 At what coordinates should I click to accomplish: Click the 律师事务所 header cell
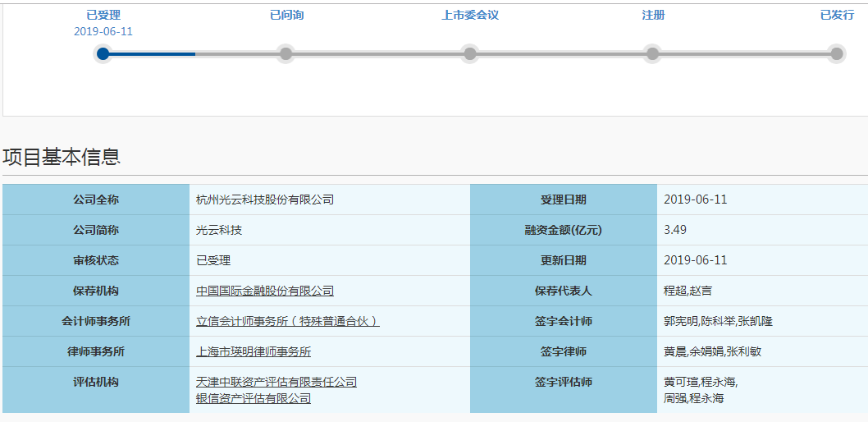[x=96, y=351]
